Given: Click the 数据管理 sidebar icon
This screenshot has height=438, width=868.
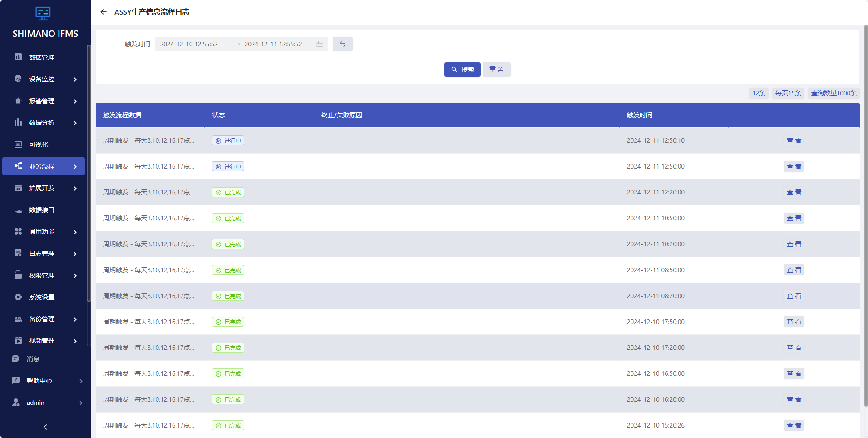Looking at the screenshot, I should (x=18, y=57).
